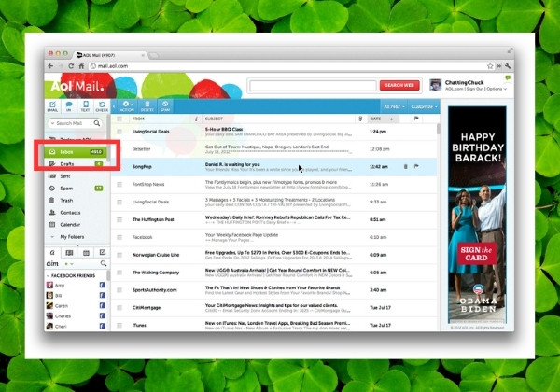The height and width of the screenshot is (392, 560).
Task: Click Caren's Facebook badge icon
Action: click(102, 305)
